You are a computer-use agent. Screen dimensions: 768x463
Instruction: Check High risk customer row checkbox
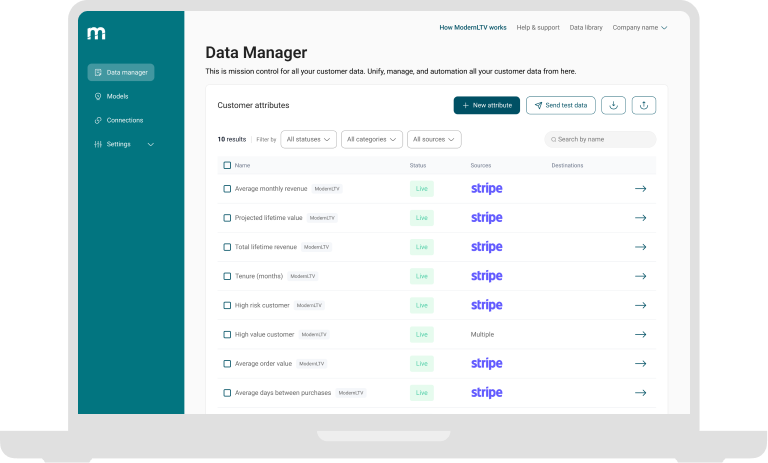point(227,306)
